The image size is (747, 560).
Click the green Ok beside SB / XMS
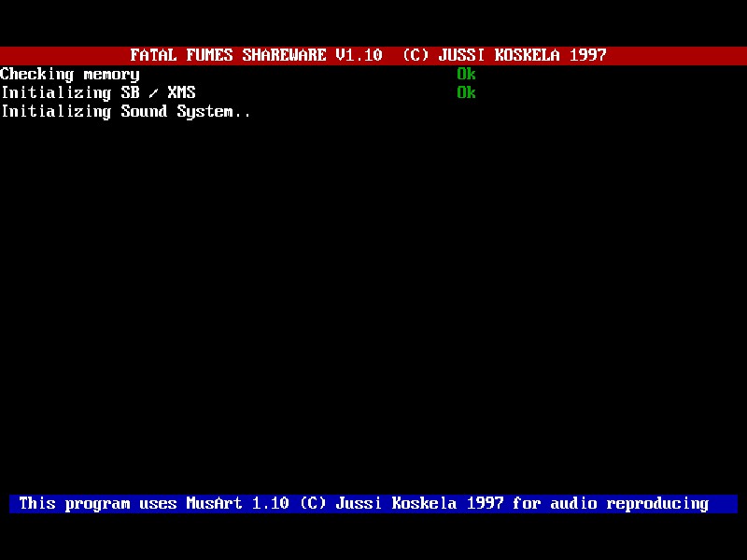pyautogui.click(x=466, y=92)
